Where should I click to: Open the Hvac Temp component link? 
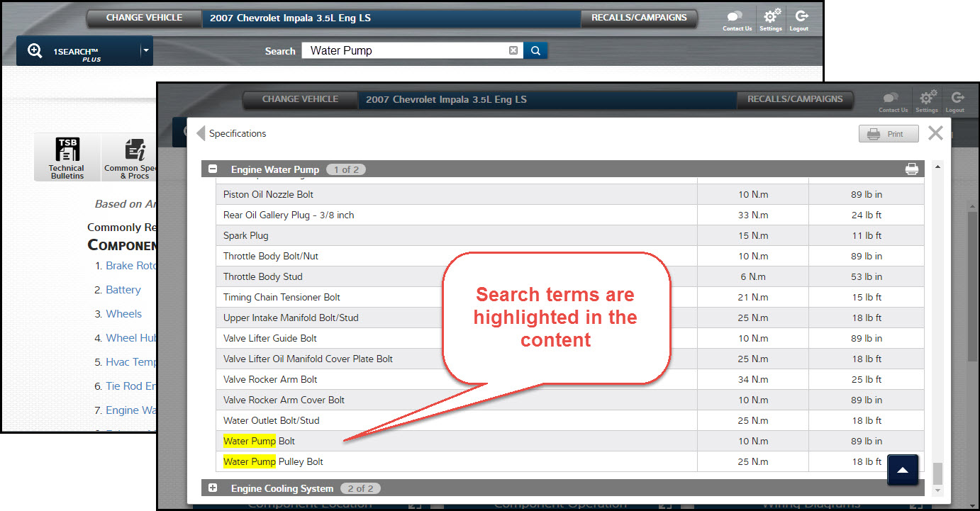130,362
